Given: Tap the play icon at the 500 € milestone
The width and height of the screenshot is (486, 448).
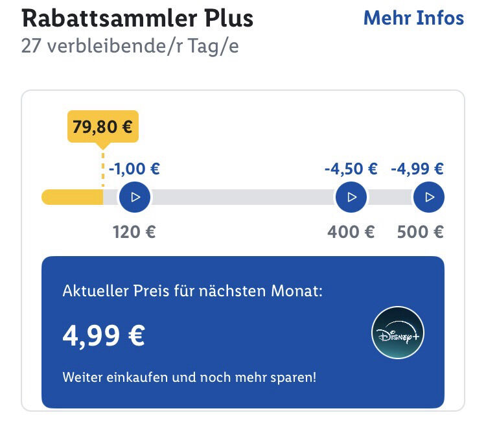Looking at the screenshot, I should (428, 197).
